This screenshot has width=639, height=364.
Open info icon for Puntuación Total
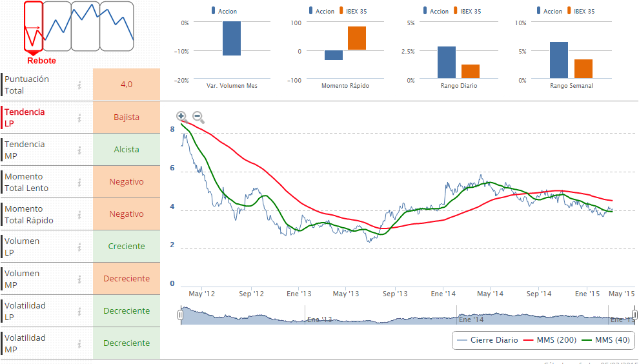tap(79, 85)
